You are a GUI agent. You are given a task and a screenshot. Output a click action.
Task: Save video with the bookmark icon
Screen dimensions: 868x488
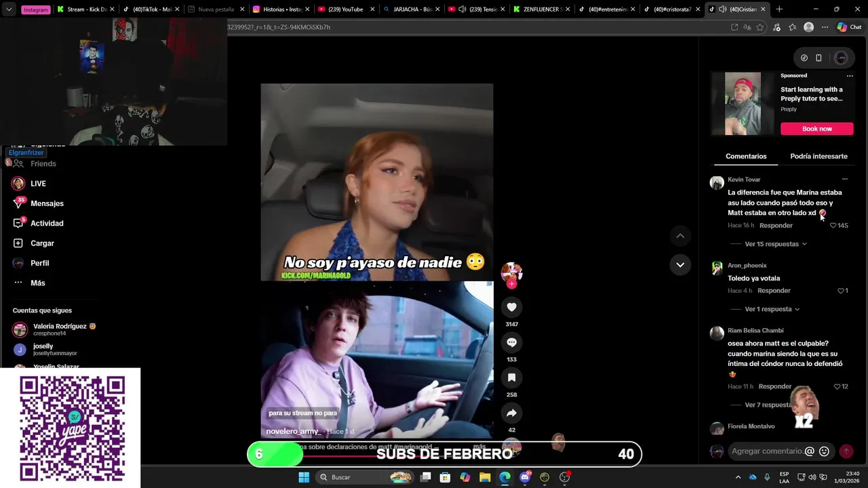pos(511,378)
